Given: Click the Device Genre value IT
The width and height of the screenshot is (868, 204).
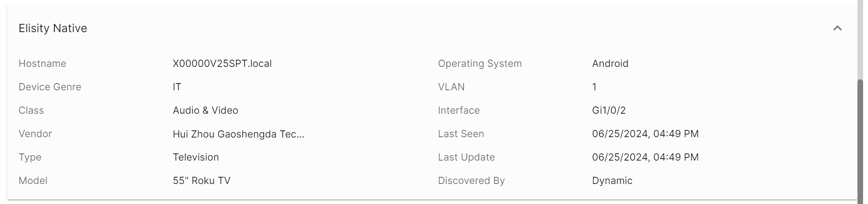Looking at the screenshot, I should point(177,87).
